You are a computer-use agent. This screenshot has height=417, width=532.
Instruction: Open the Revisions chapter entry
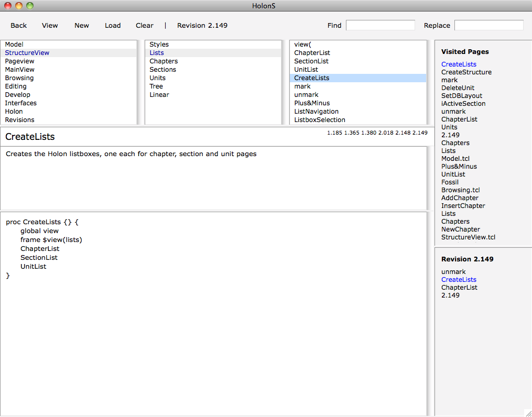click(20, 120)
